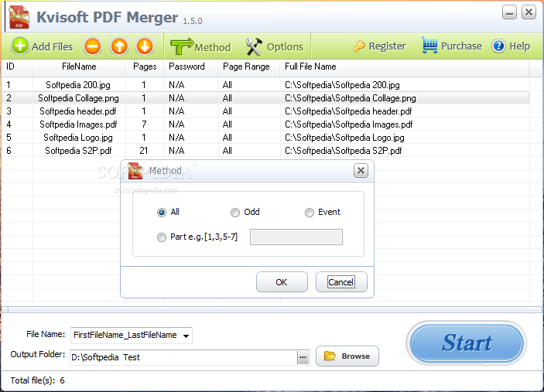Sort by the ID column header
The width and height of the screenshot is (544, 392).
(17, 67)
